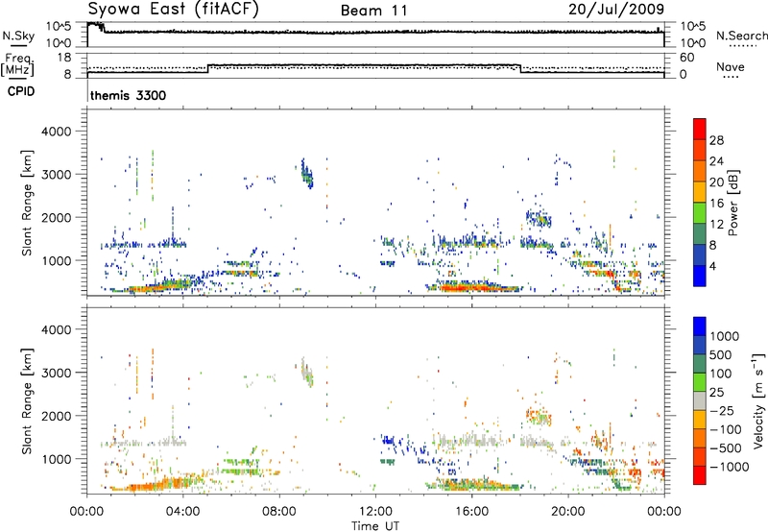Click the '-25' velocity scale value
The height and width of the screenshot is (532, 768).
coord(722,410)
